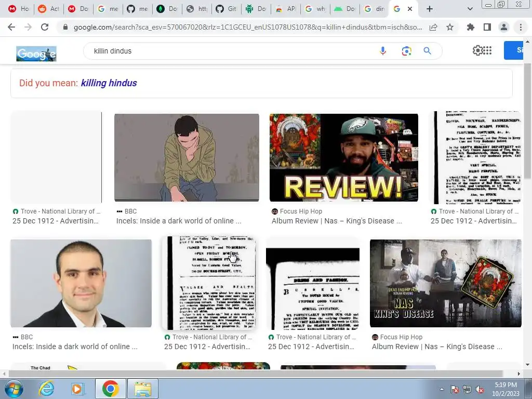Open the share page icon in address bar
The image size is (532, 399).
433,27
